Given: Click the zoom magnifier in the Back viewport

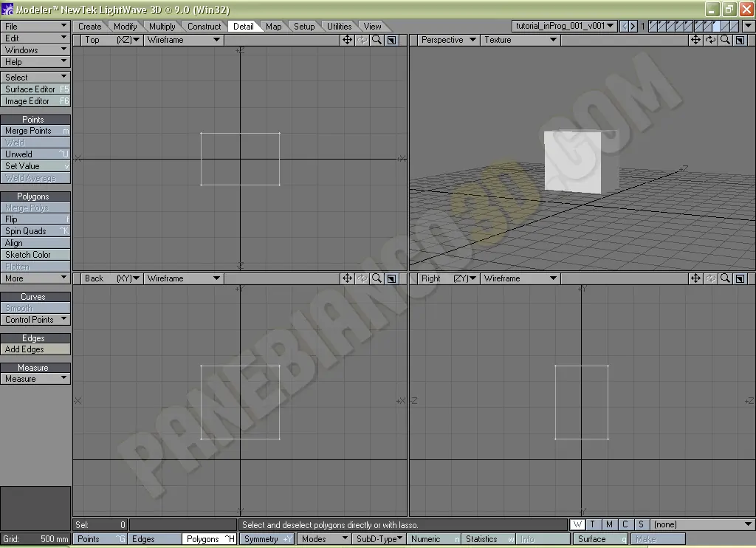Looking at the screenshot, I should (377, 278).
